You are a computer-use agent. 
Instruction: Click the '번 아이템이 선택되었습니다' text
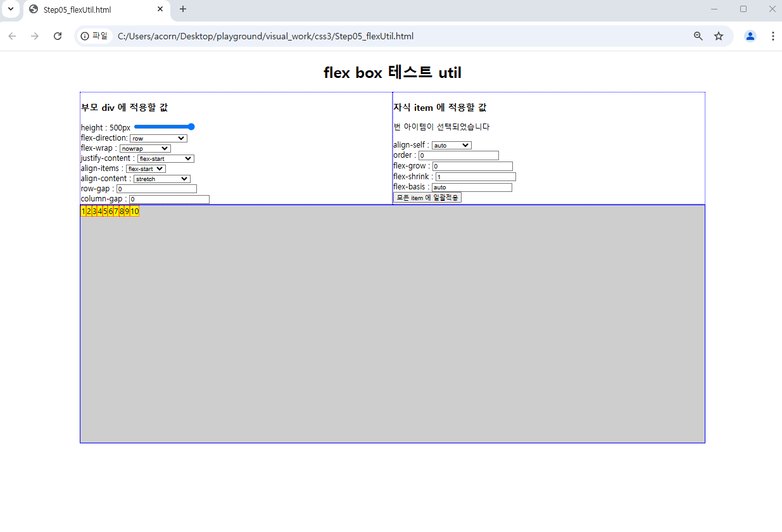(441, 127)
